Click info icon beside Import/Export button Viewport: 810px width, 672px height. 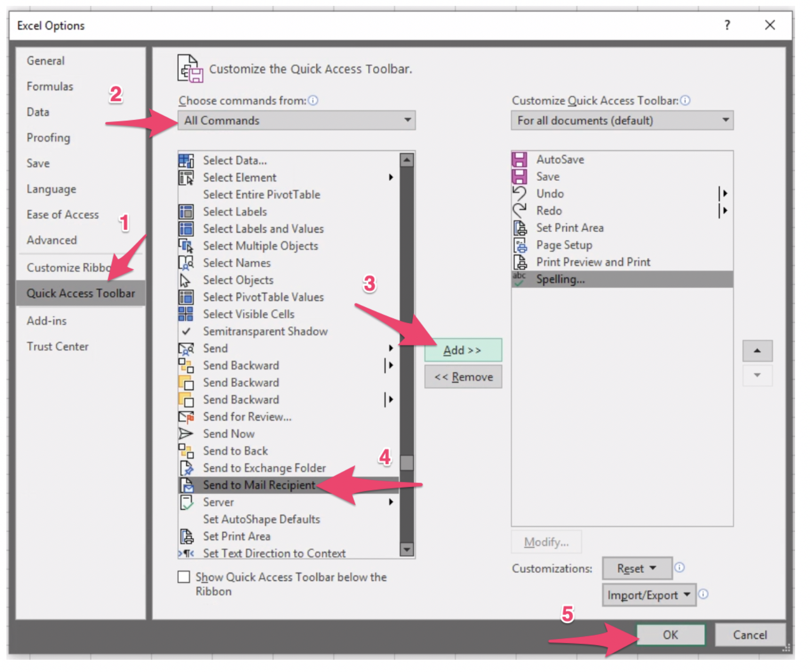pos(703,594)
